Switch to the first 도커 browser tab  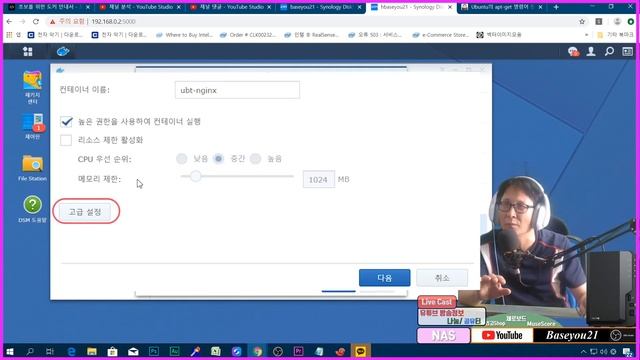[49, 7]
